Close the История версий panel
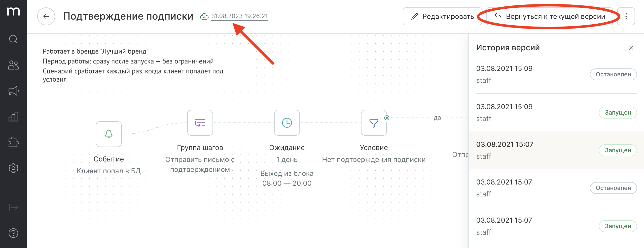The image size is (644, 248). pos(631,48)
